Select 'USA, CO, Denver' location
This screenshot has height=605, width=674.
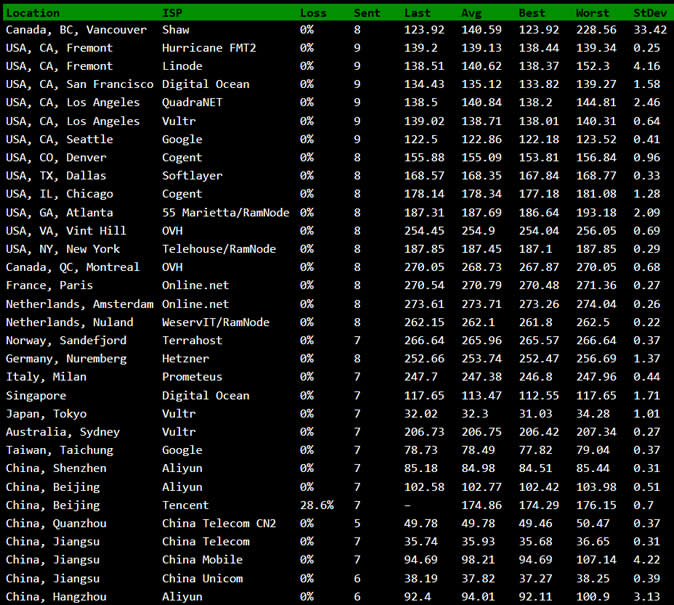coord(56,158)
